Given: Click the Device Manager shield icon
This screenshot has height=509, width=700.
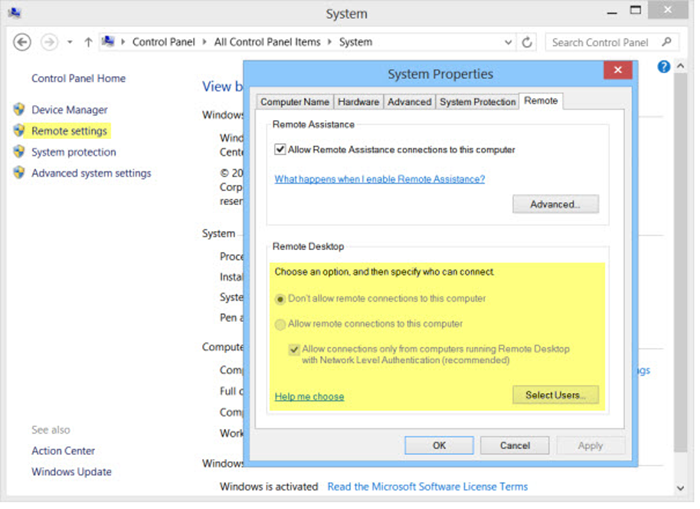Looking at the screenshot, I should 19,110.
